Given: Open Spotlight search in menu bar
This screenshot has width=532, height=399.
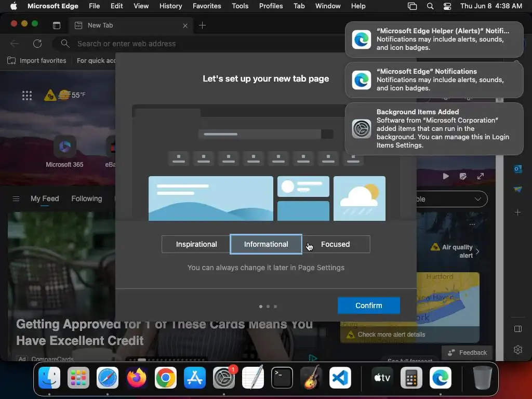Looking at the screenshot, I should [x=430, y=6].
